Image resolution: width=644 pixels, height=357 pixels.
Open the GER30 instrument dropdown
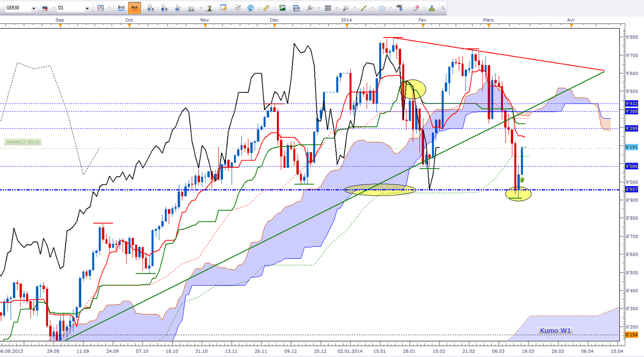pos(33,8)
